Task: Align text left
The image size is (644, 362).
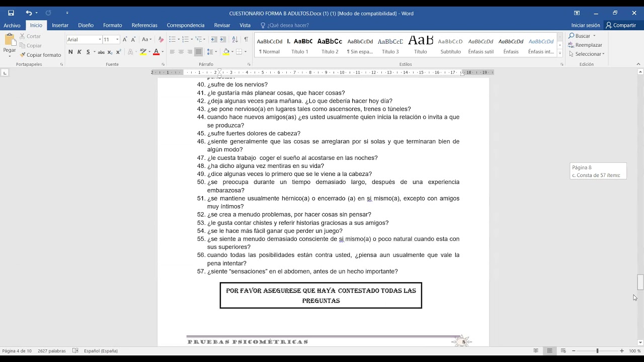Action: 172,52
